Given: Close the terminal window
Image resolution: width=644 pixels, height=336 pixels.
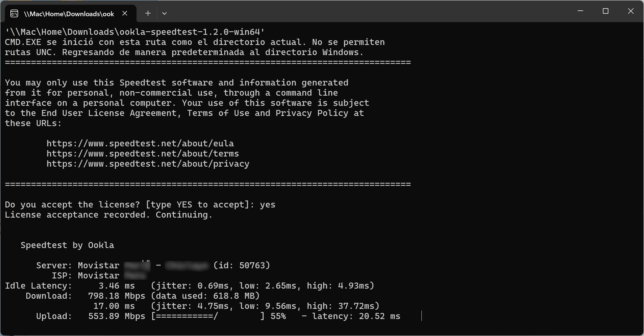Looking at the screenshot, I should pos(631,11).
